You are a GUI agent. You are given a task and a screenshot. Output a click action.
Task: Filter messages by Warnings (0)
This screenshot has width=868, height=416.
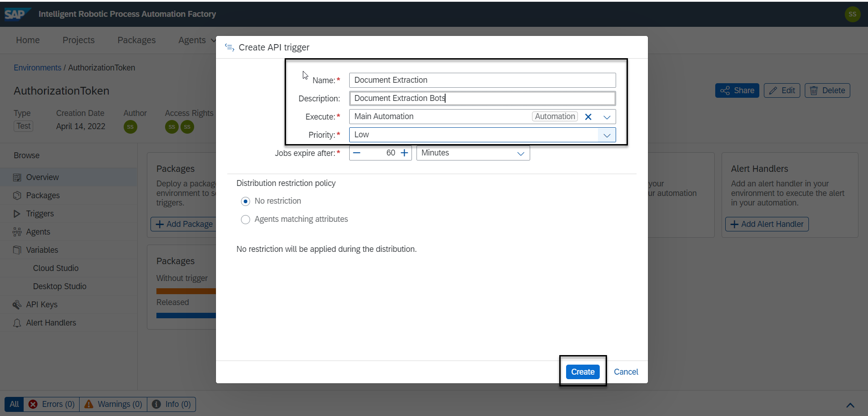coord(114,404)
